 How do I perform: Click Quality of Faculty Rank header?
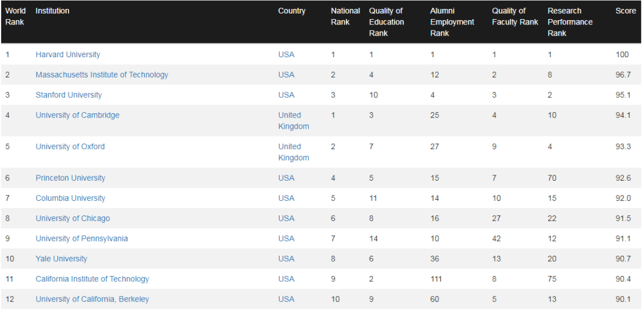pyautogui.click(x=515, y=17)
